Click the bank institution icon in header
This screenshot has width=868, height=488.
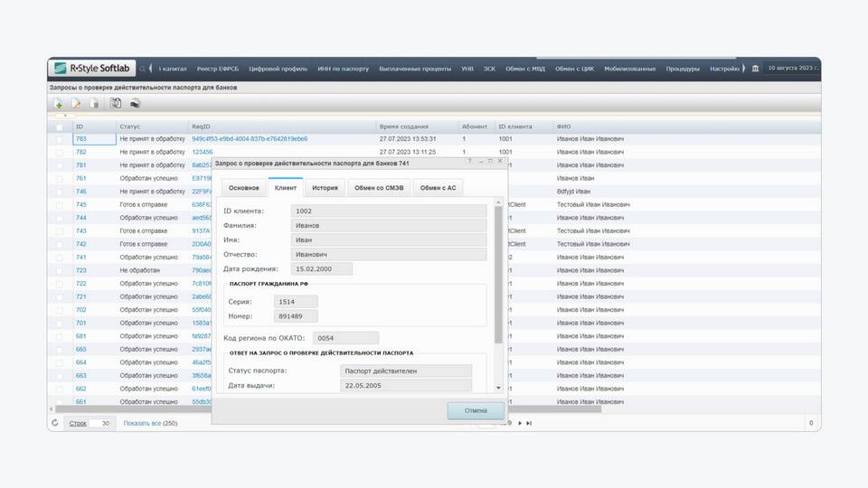(x=755, y=69)
